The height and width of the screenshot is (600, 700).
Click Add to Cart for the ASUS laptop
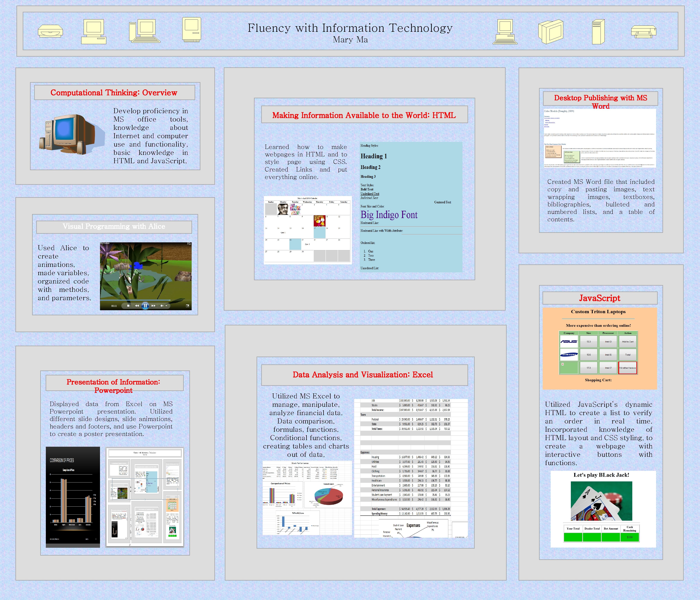(x=628, y=341)
